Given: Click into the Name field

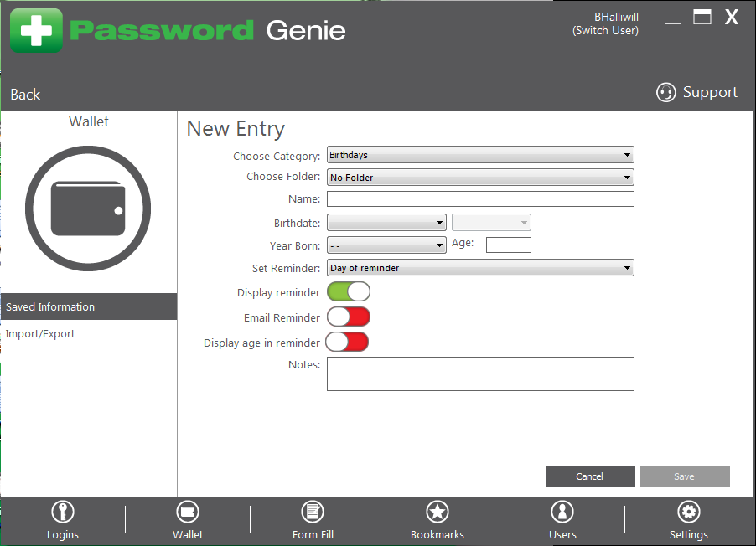Looking at the screenshot, I should (480, 199).
